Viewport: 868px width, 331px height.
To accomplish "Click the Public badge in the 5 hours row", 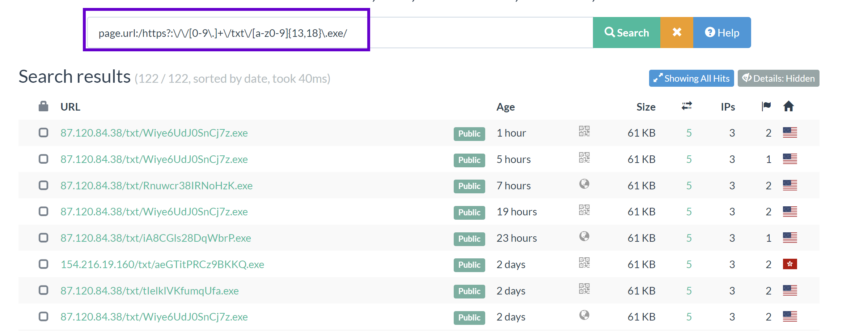I will coord(469,160).
